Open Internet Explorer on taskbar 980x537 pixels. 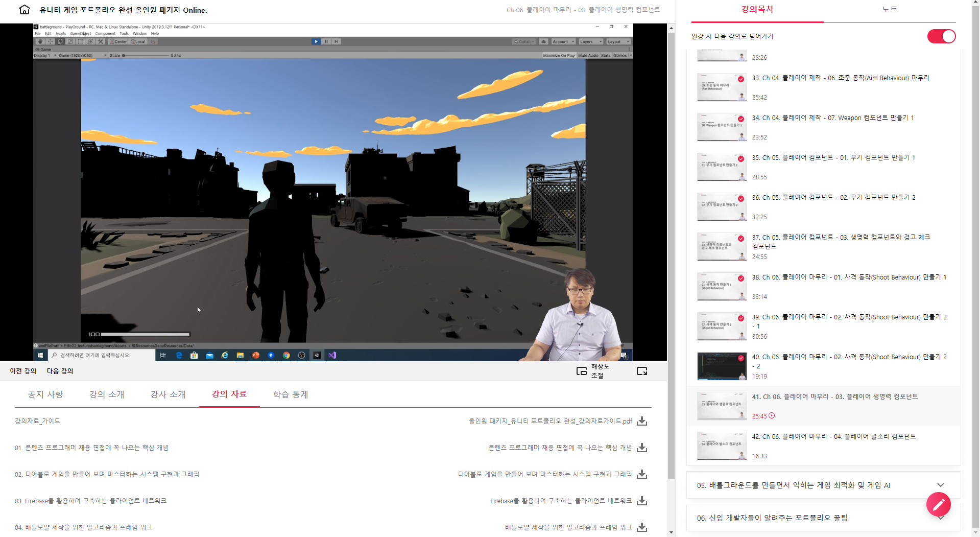[x=225, y=355]
